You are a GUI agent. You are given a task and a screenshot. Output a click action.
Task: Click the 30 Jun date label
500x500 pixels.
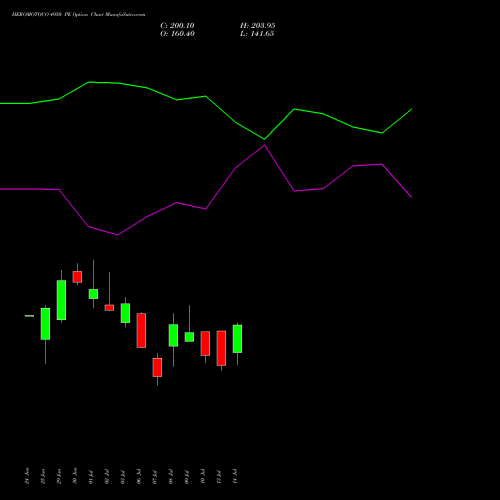tap(75, 476)
